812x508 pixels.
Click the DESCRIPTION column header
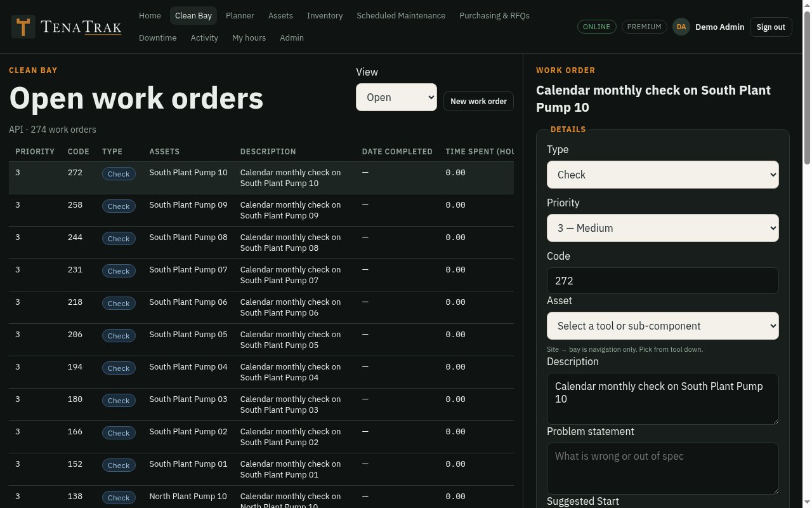[268, 152]
